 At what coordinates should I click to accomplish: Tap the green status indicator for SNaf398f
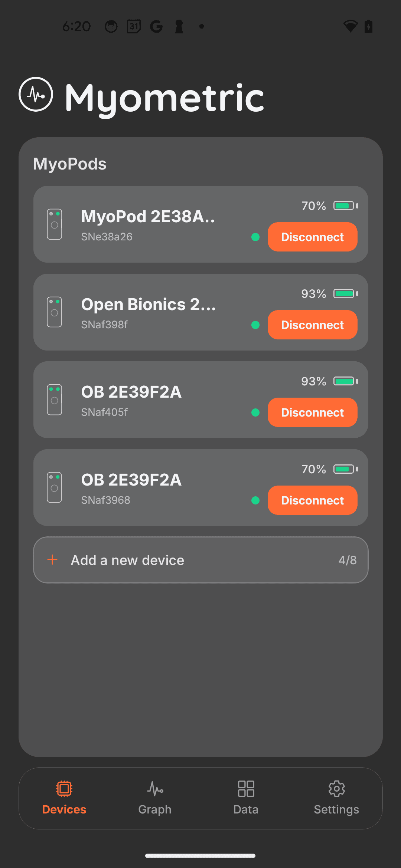[255, 325]
